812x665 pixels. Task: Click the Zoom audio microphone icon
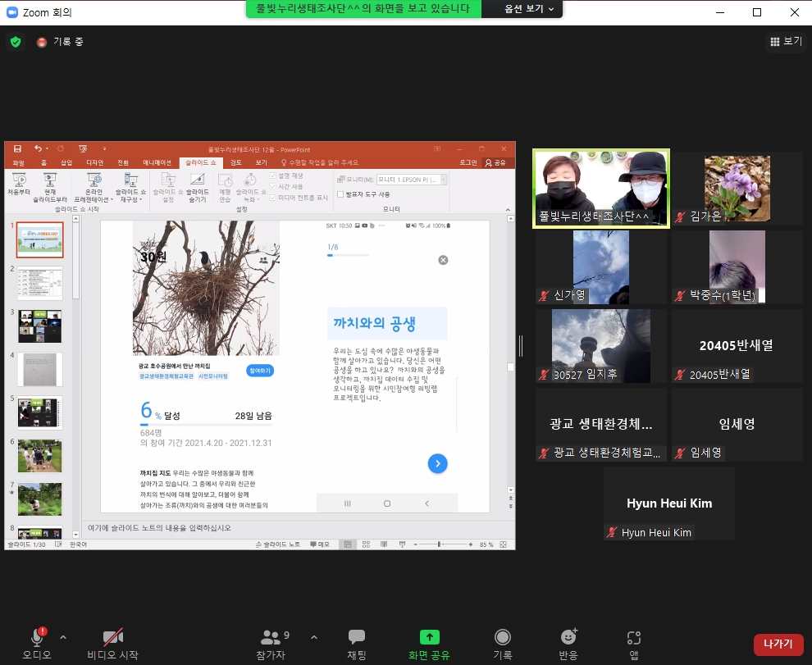[x=37, y=637]
